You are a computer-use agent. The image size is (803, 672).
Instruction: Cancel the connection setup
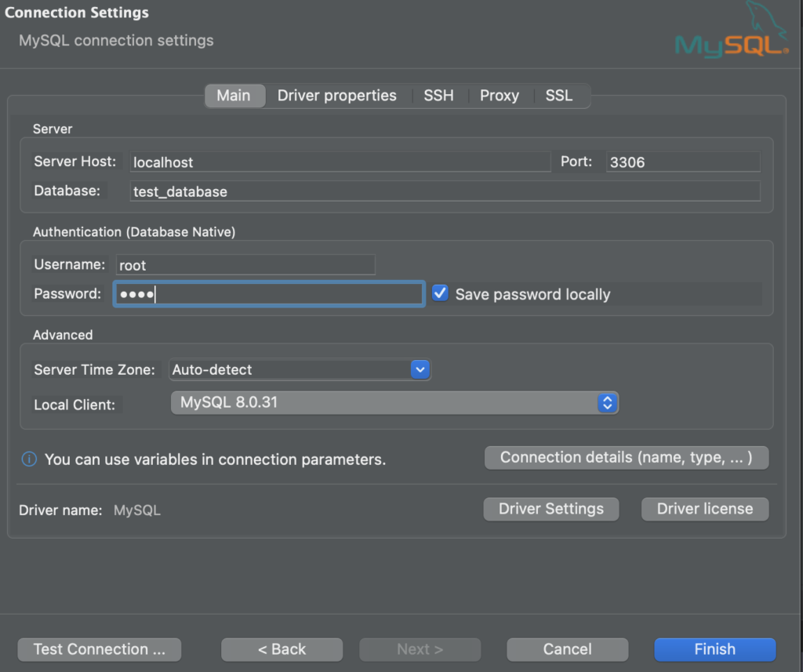567,649
